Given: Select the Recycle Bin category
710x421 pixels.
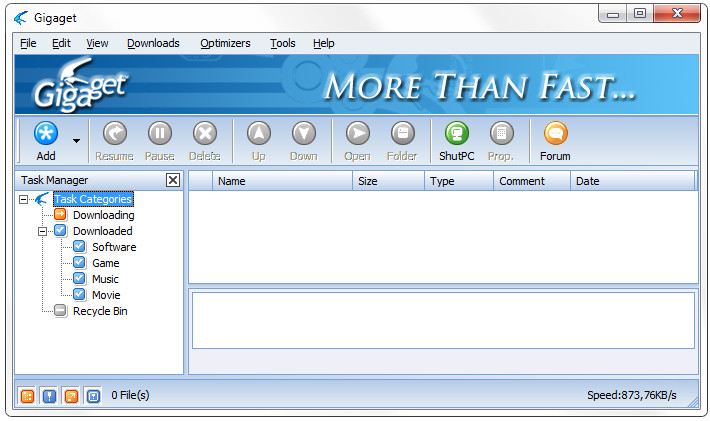Looking at the screenshot, I should (100, 311).
